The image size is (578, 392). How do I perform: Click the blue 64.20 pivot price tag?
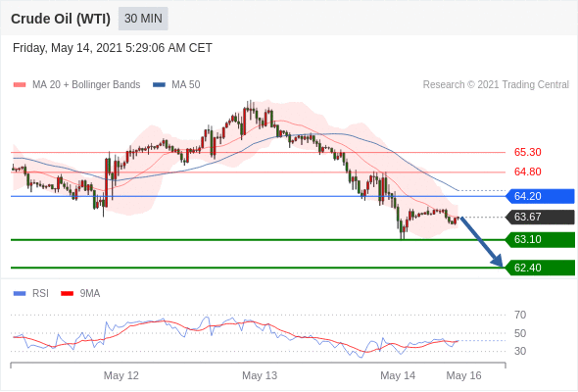[x=540, y=196]
